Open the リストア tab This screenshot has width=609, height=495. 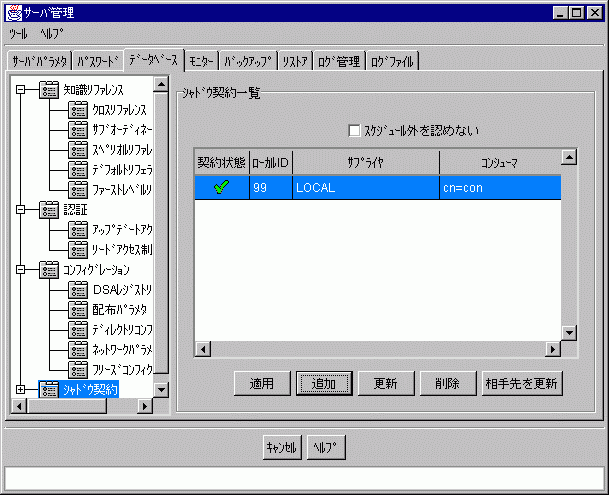[x=295, y=61]
